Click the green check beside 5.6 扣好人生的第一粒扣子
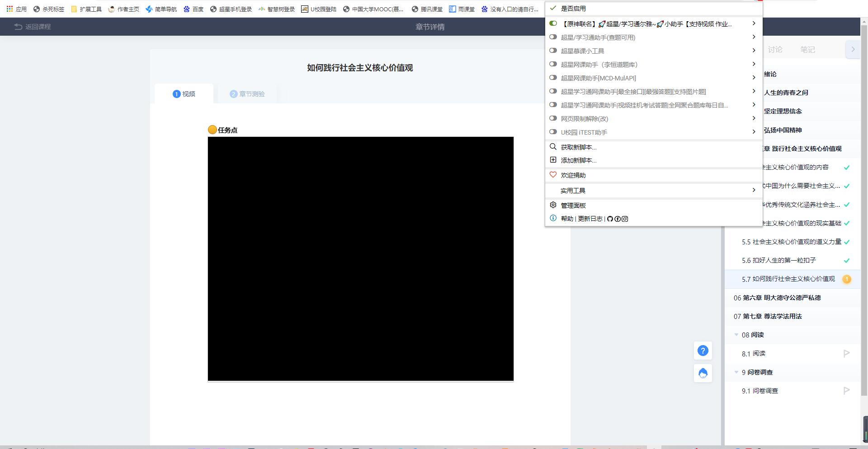 (847, 261)
